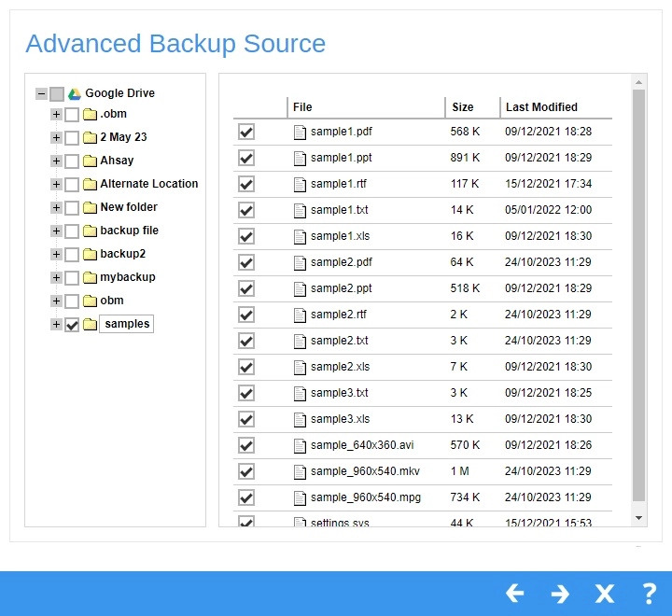Click the backup2 folder icon
This screenshot has height=616, width=672.
tap(90, 254)
